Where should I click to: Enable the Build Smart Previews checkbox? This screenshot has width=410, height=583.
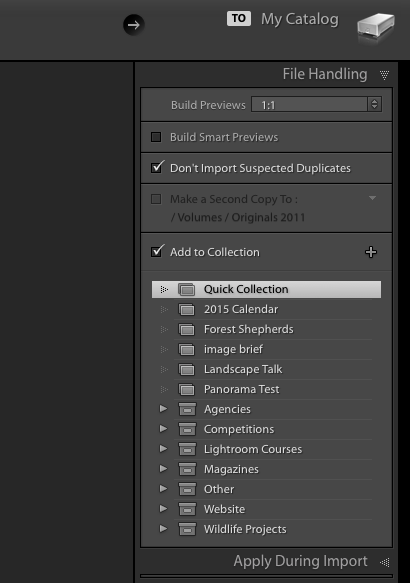[156, 137]
